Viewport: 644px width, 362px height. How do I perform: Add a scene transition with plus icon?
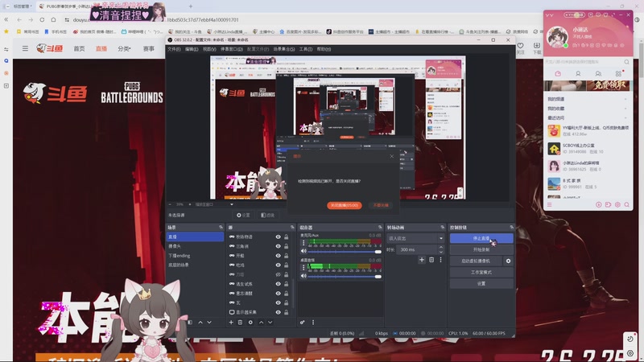pyautogui.click(x=422, y=260)
